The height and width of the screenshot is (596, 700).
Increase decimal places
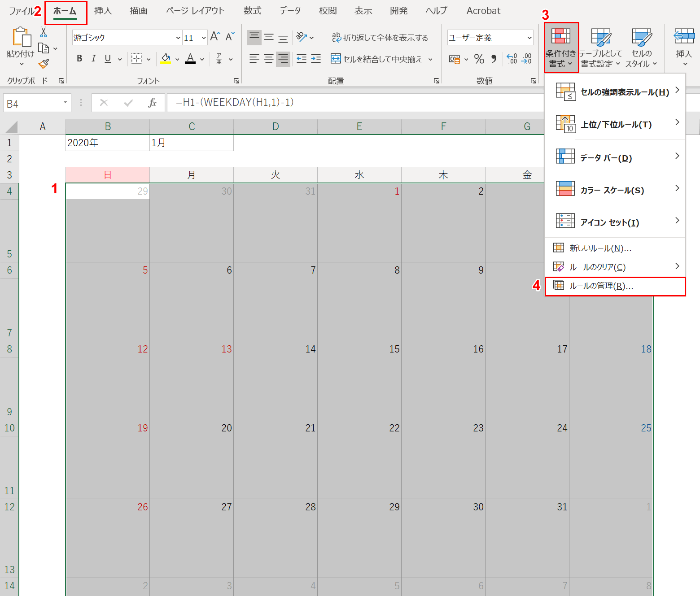tap(512, 59)
